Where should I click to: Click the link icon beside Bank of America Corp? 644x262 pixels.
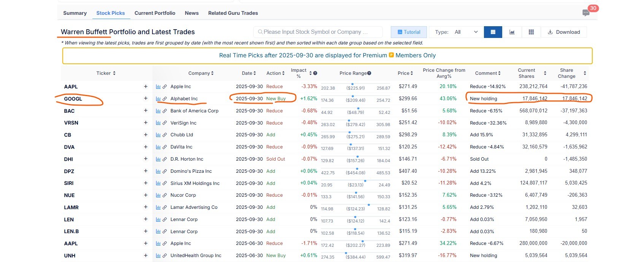[x=165, y=111]
